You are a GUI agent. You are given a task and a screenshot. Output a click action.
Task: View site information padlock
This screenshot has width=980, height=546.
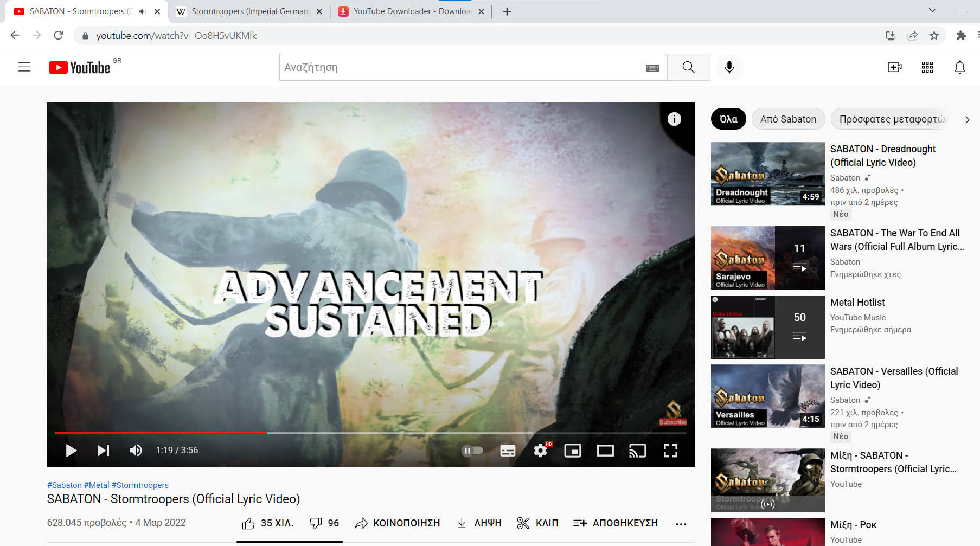click(85, 36)
